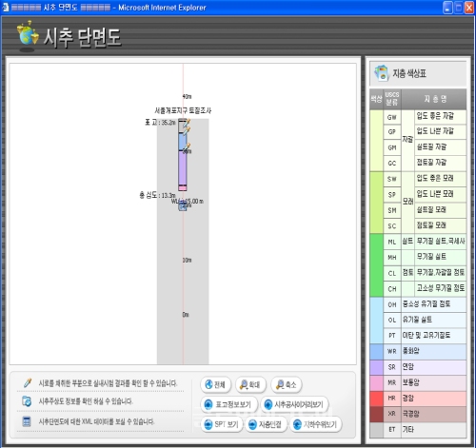Screen dimensions: 476x448
Task: Show 시추공사이거리보기 borehole distance
Action: (294, 404)
